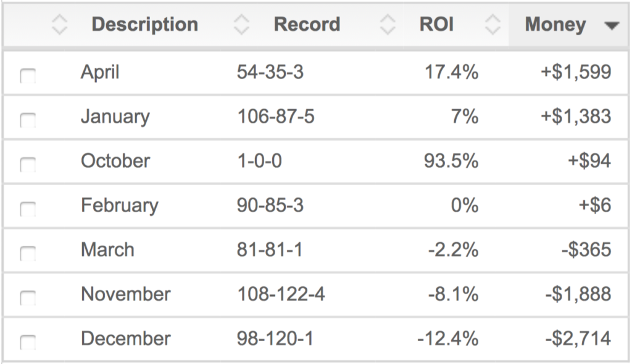
Task: Click the Record column header
Action: (307, 25)
